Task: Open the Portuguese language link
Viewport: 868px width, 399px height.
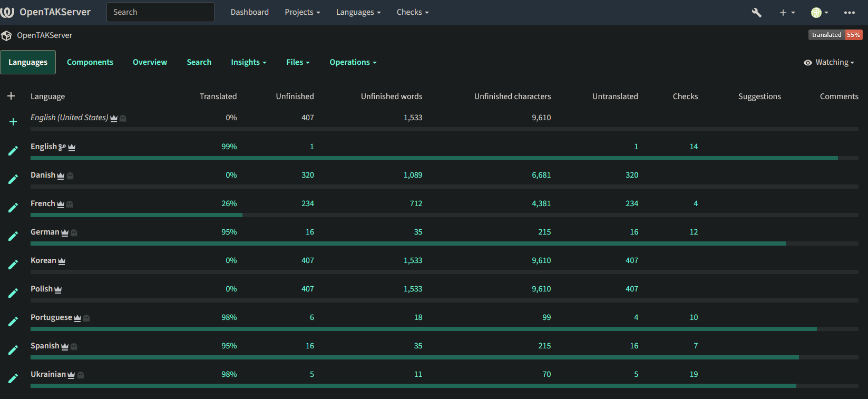Action: 51,317
